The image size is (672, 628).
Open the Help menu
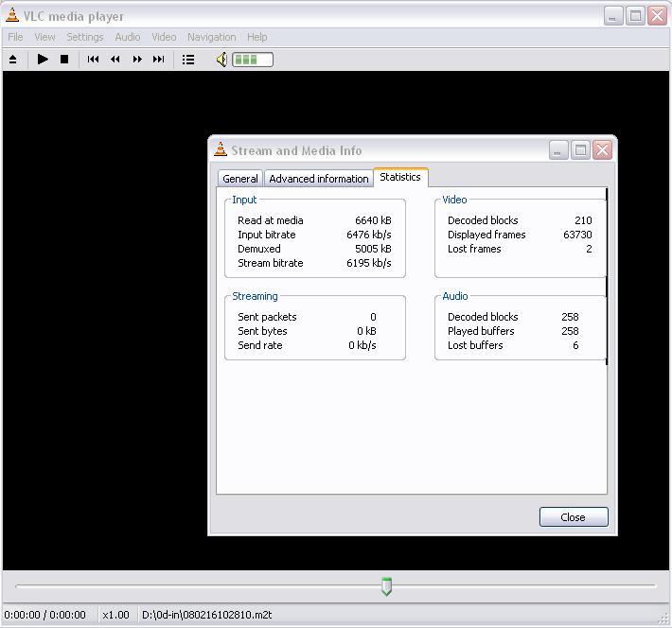pyautogui.click(x=257, y=37)
